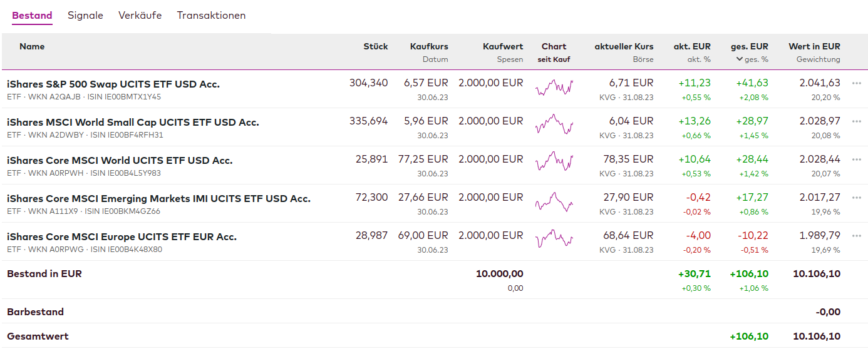Sort by Stück column header
Screen dimensions: 868x359
pos(376,46)
